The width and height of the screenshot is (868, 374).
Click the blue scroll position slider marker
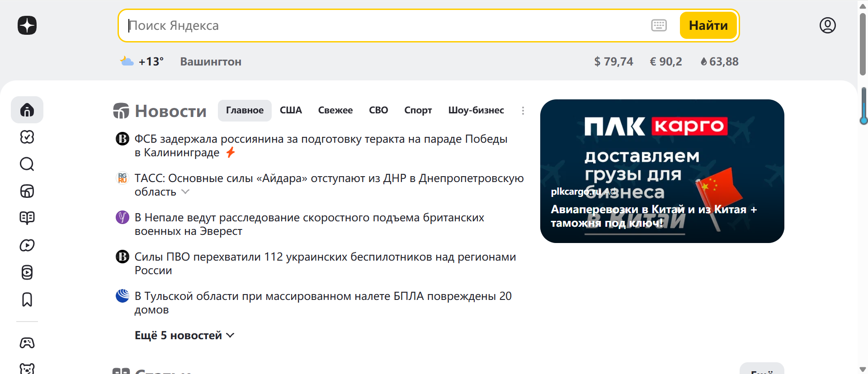863,106
